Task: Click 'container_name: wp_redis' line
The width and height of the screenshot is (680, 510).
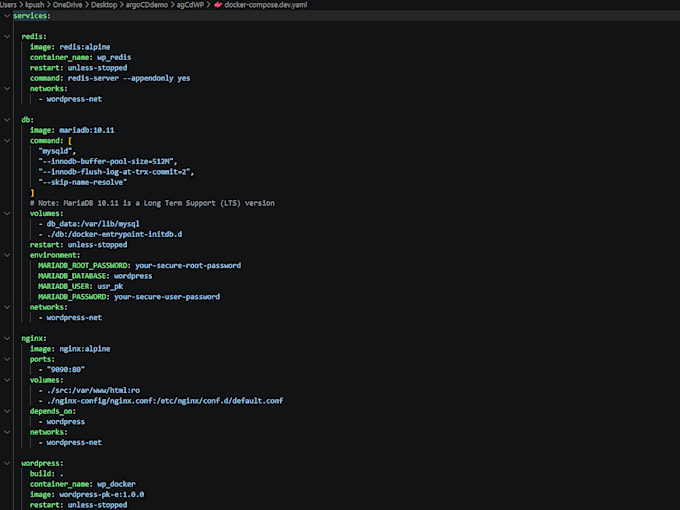Action: [x=80, y=57]
